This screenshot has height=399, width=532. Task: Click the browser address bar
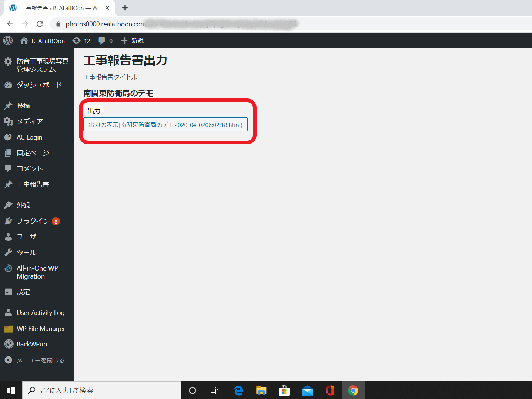[222, 24]
